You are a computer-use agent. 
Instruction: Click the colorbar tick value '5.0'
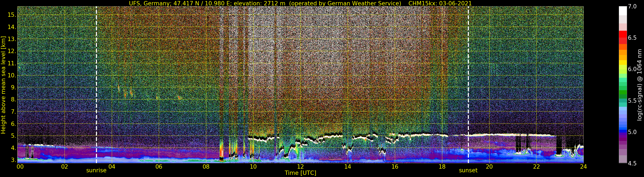[632, 132]
